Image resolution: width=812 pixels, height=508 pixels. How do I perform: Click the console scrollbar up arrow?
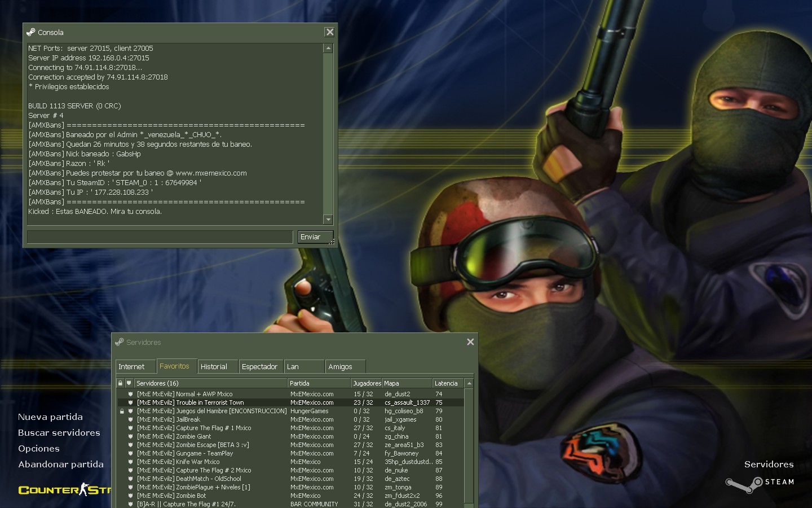328,48
